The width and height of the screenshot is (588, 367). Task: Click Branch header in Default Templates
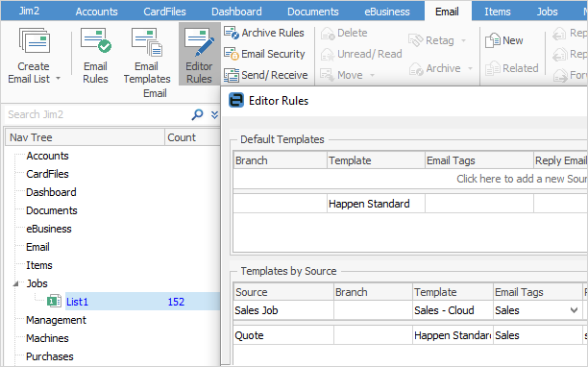280,160
